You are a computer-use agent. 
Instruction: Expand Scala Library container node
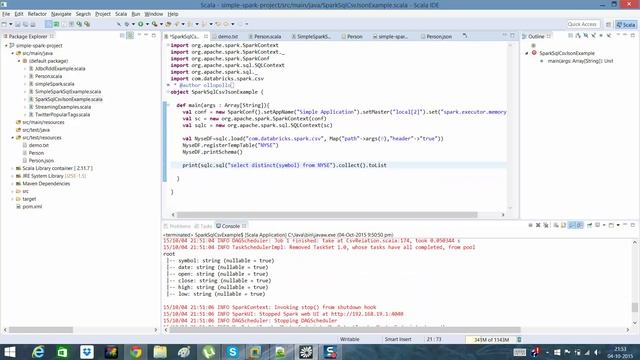[13, 168]
